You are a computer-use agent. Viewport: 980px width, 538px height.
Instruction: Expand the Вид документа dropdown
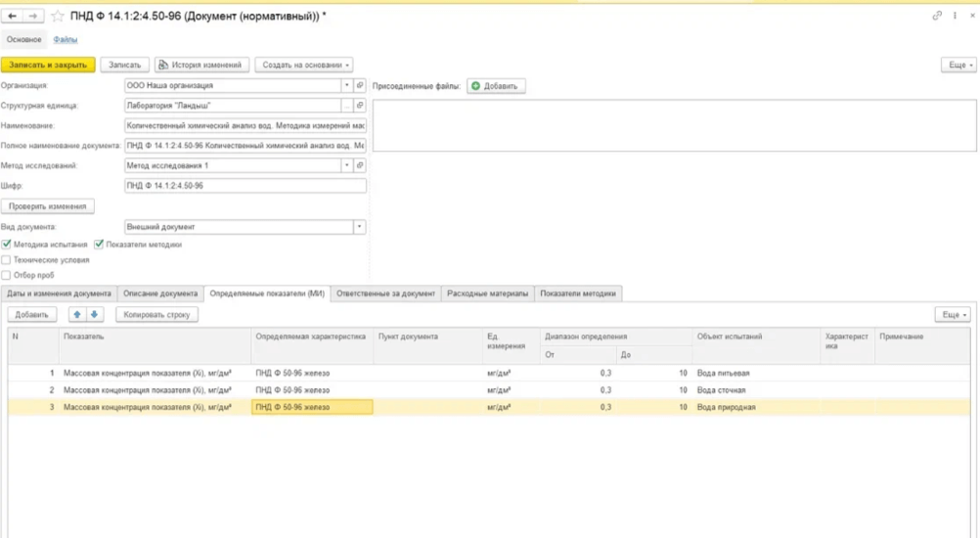click(359, 227)
